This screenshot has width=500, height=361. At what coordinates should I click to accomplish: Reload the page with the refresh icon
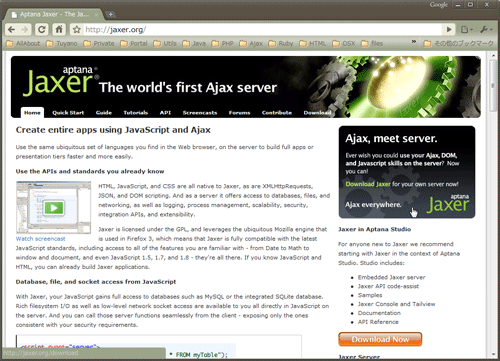tap(41, 30)
